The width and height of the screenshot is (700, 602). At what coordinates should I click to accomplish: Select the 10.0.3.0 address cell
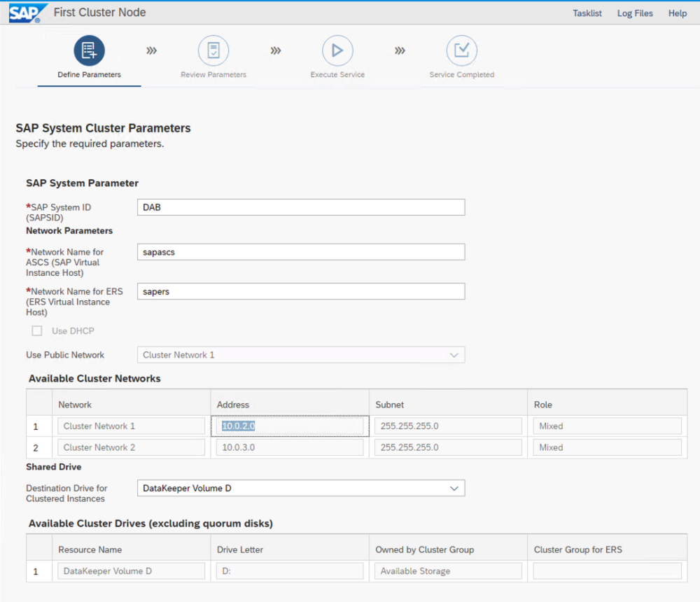point(290,447)
